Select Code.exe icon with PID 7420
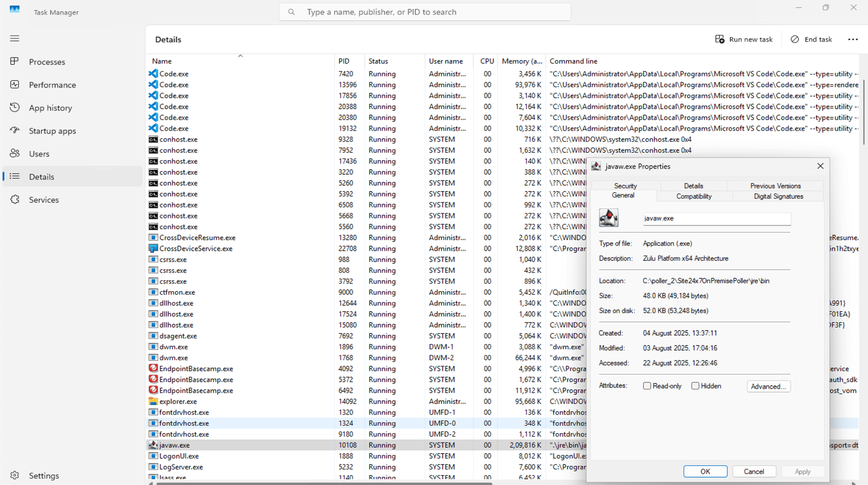This screenshot has height=485, width=868. point(153,74)
